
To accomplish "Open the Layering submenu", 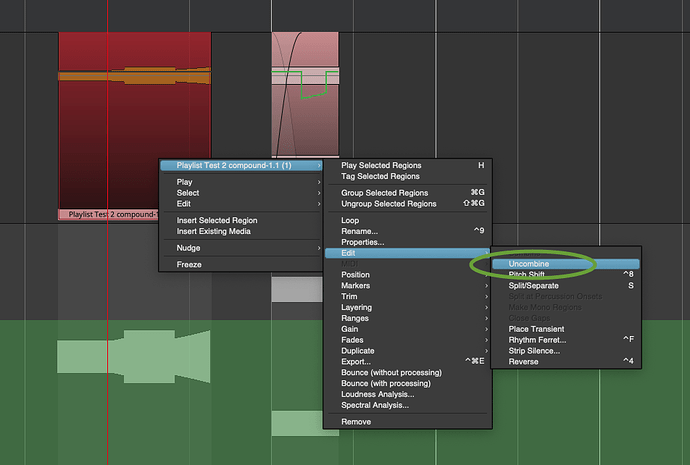I will click(358, 308).
